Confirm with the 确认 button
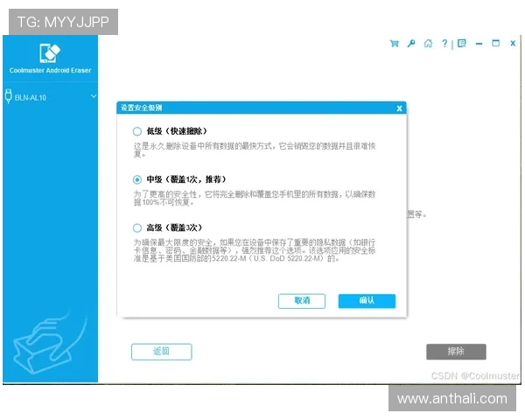The height and width of the screenshot is (420, 525). tap(367, 301)
